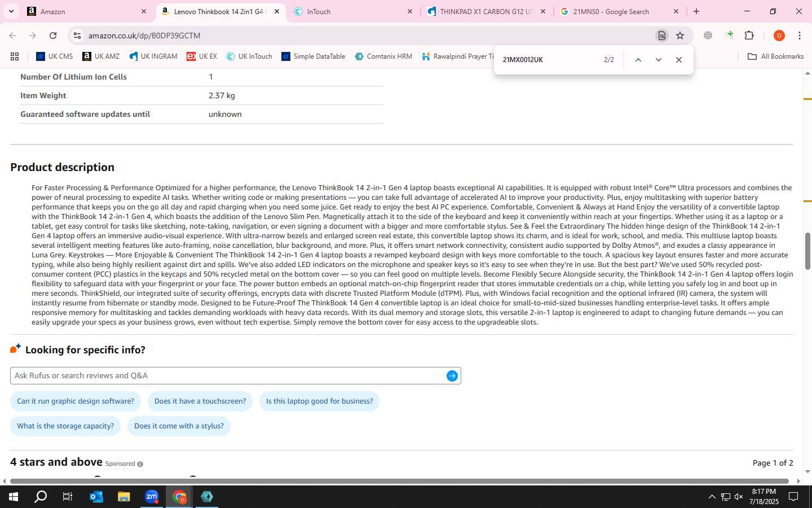
Task: Open UK AMZ bookmark
Action: point(101,56)
